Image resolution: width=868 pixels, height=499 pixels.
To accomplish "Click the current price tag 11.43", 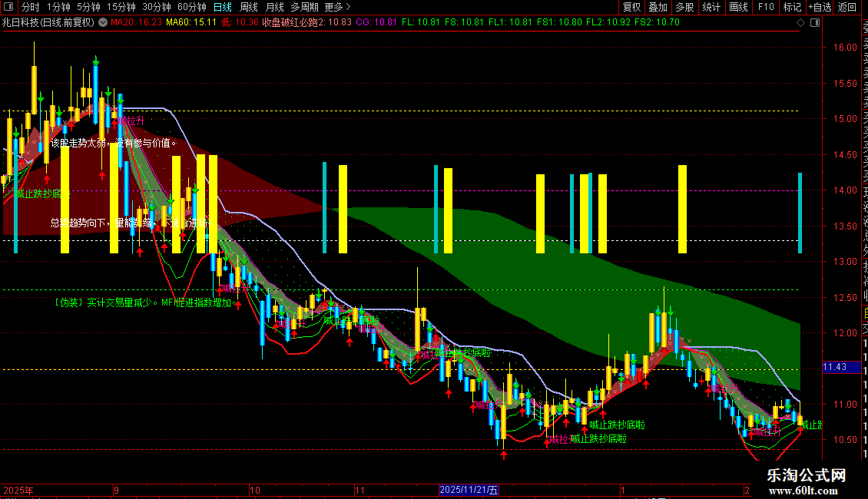I will pos(841,367).
